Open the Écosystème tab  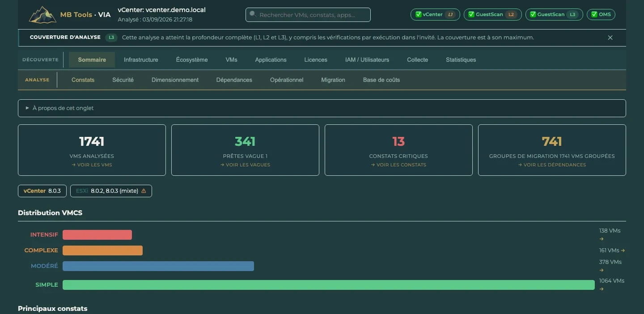192,59
